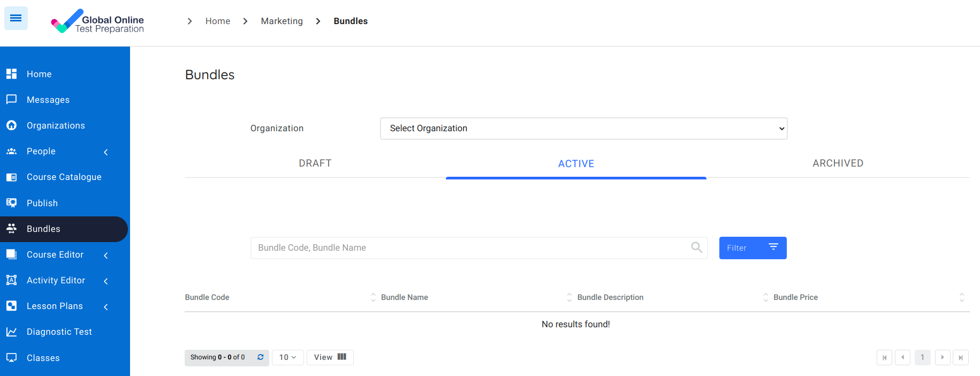Screen dimensions: 980x376
Task: Sort by Bundle Price column
Action: pyautogui.click(x=961, y=297)
